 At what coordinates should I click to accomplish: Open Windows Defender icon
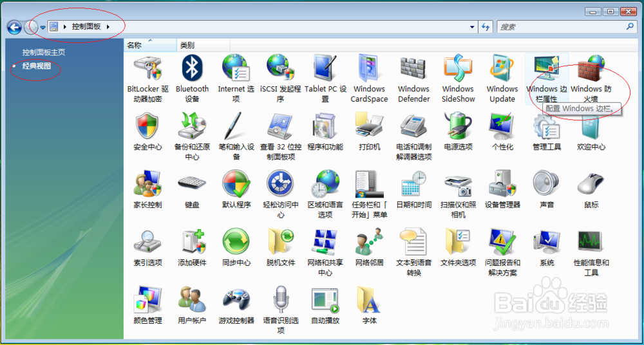pos(413,68)
